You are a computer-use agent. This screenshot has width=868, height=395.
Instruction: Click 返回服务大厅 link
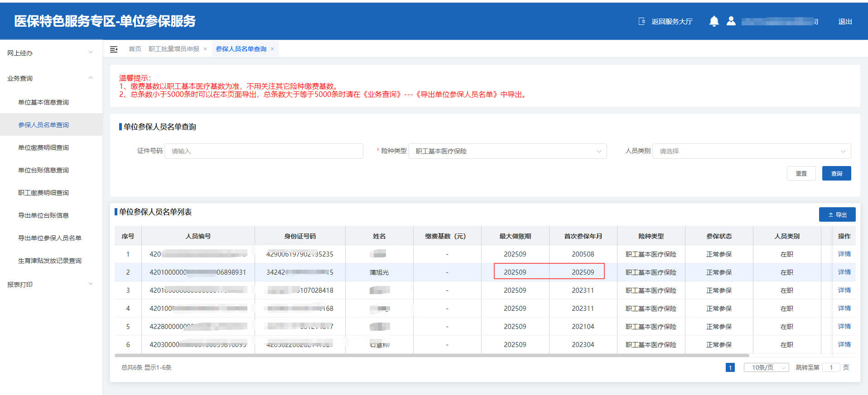pyautogui.click(x=672, y=21)
